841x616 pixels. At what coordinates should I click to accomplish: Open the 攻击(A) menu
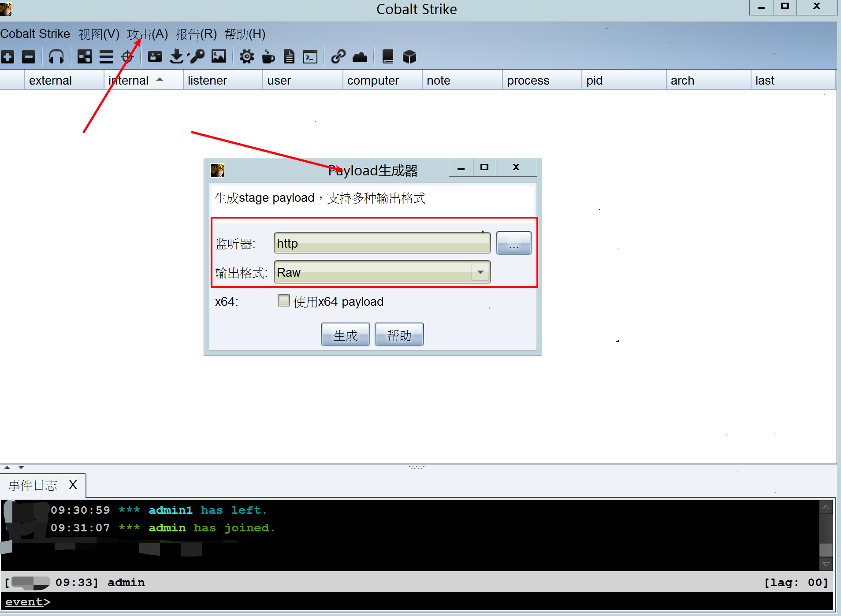point(148,34)
